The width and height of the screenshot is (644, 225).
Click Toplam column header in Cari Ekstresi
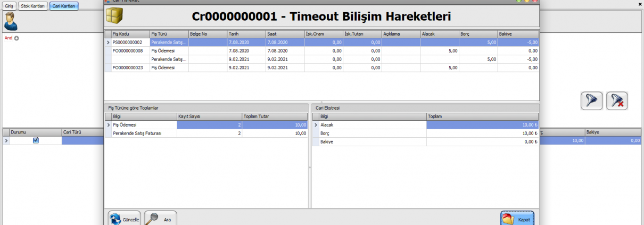(x=482, y=116)
